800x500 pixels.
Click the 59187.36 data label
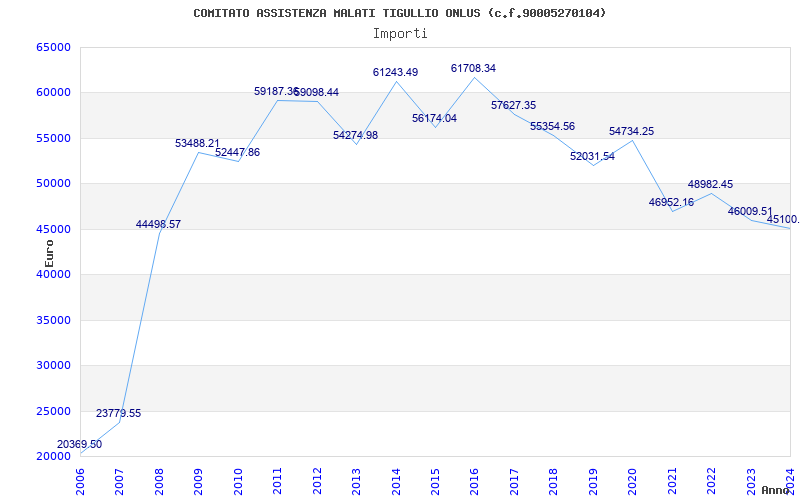[x=276, y=91]
